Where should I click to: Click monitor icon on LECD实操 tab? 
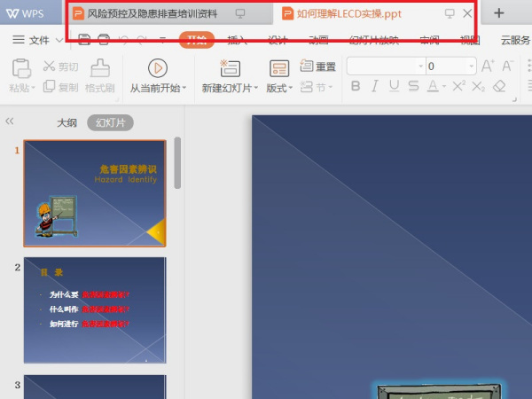(450, 13)
